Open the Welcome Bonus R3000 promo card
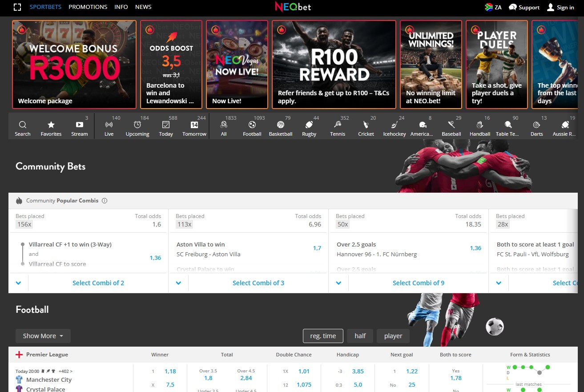This screenshot has height=392, width=584. coord(74,65)
